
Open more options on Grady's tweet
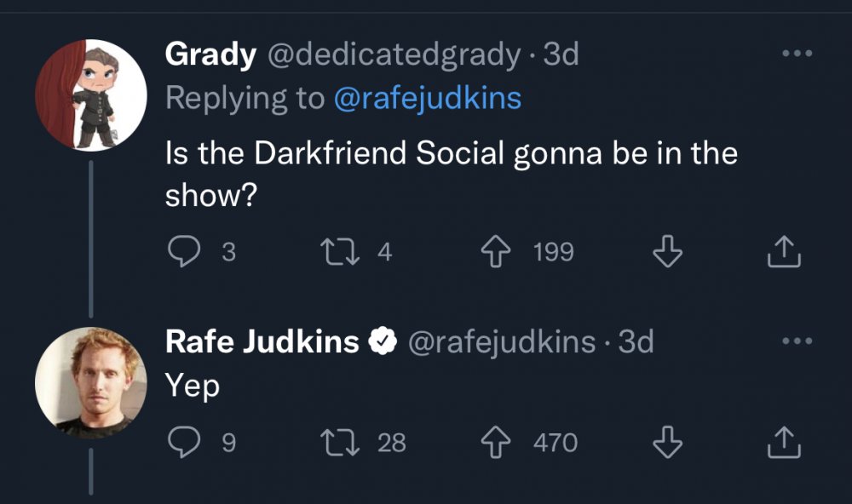tap(797, 54)
